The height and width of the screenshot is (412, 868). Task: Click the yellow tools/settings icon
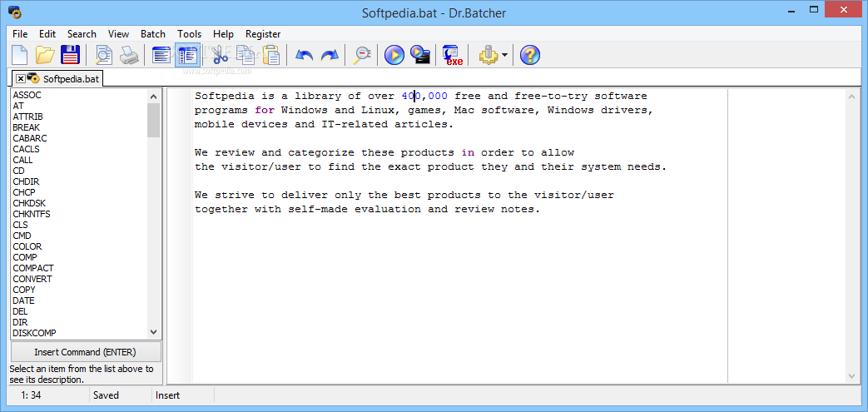tap(489, 55)
